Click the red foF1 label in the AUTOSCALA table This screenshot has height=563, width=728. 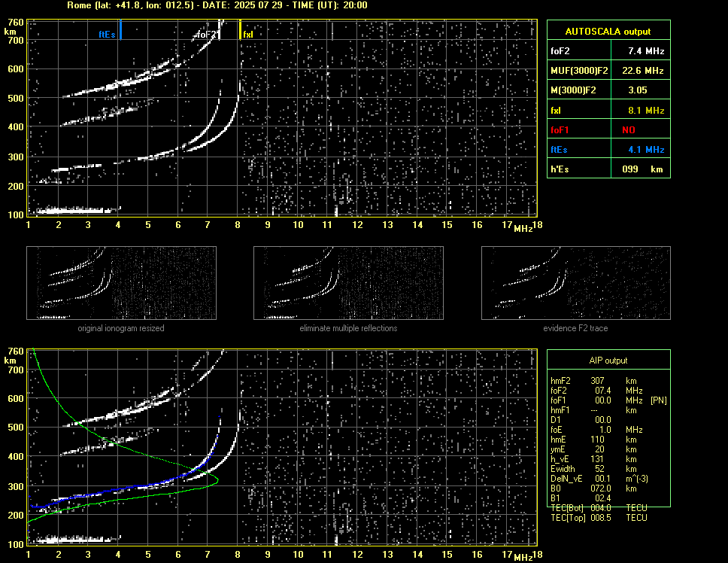tap(560, 130)
